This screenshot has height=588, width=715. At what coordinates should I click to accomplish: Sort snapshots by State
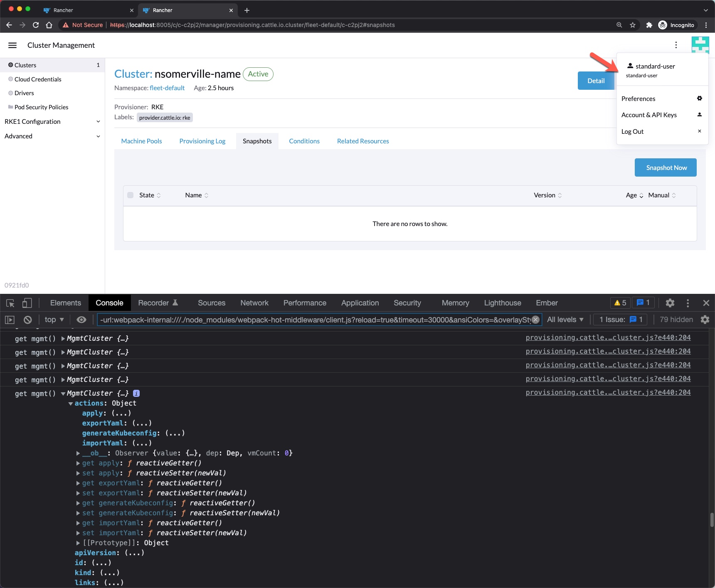pos(150,195)
